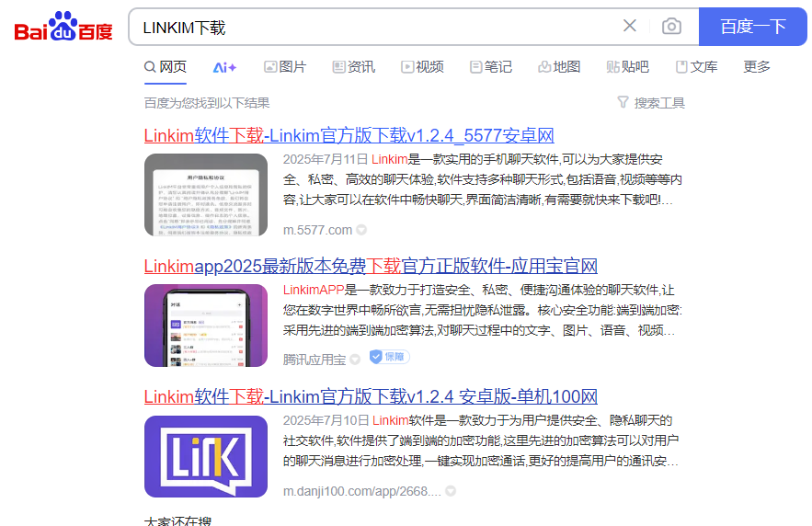
Task: Open the 地图 maps tab
Action: click(559, 67)
